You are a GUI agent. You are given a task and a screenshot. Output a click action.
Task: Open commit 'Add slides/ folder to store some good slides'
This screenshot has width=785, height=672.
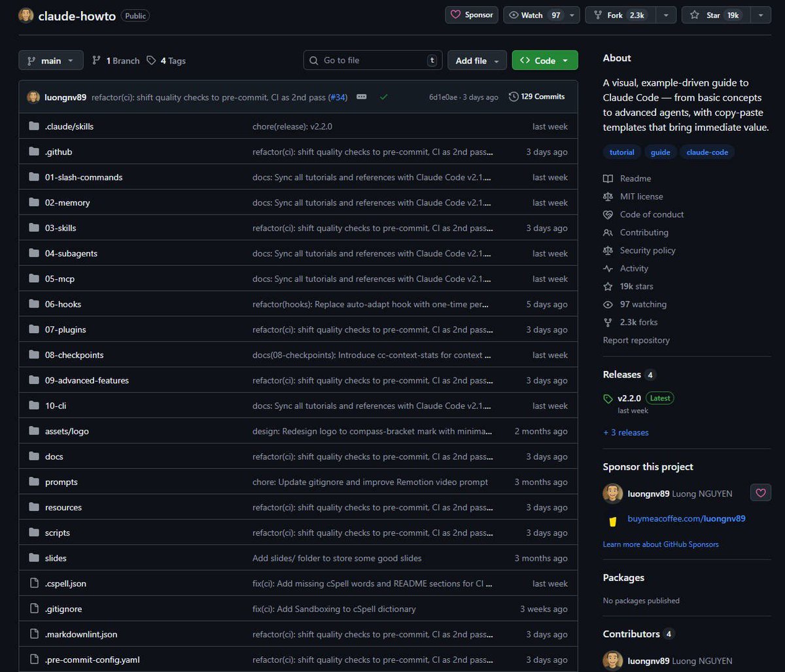pos(337,558)
